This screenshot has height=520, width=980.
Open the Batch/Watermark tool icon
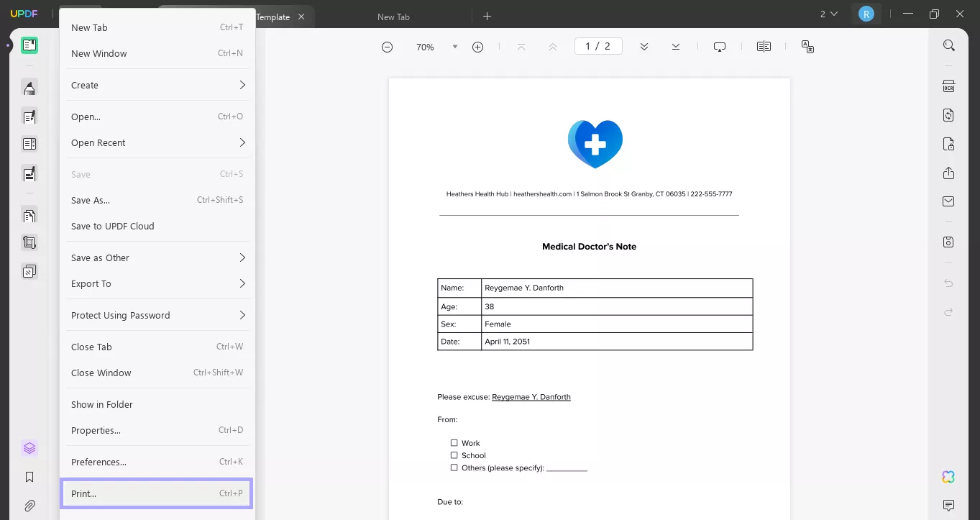coord(29,271)
